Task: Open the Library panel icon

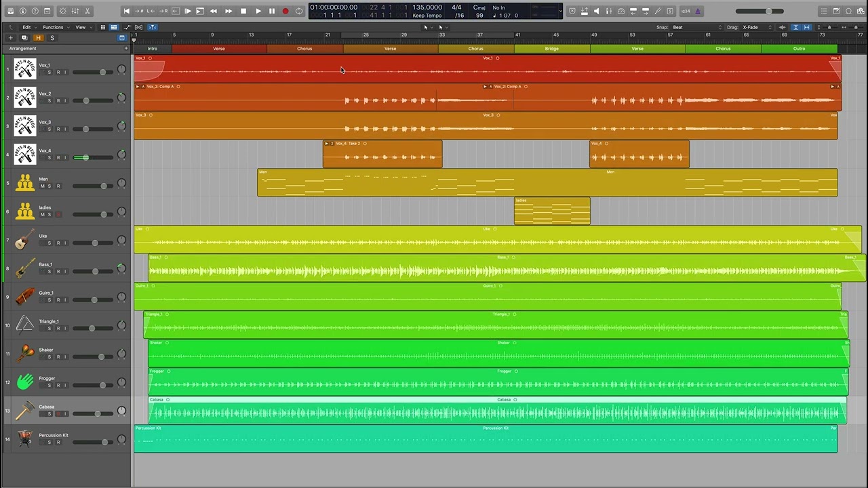Action: pos(10,11)
